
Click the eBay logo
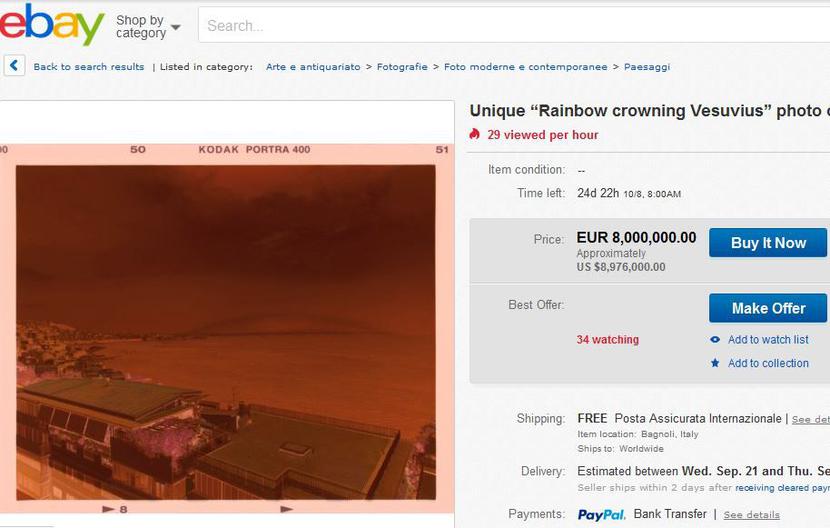click(51, 24)
